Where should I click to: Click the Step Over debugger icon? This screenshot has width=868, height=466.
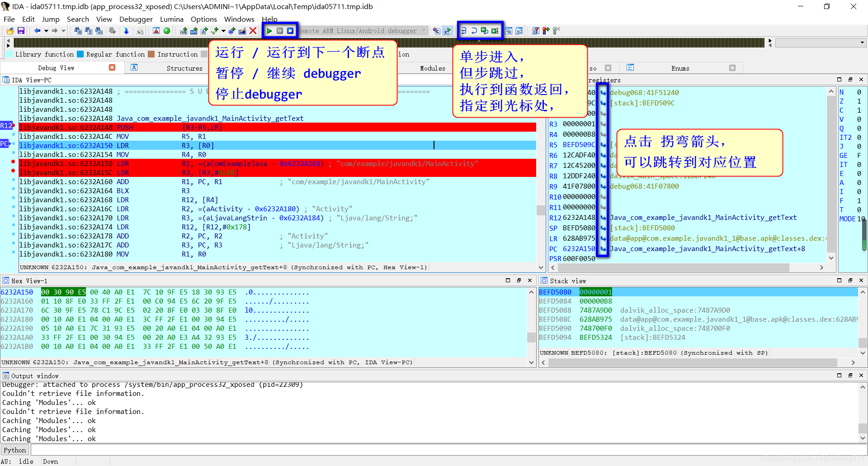point(474,31)
